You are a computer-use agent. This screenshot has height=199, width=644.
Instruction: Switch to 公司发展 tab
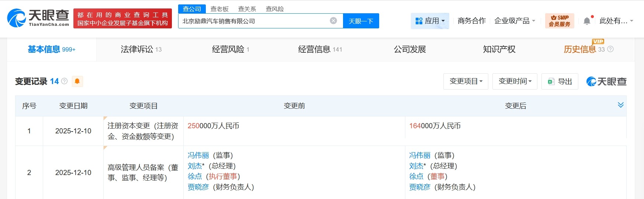[x=410, y=49]
